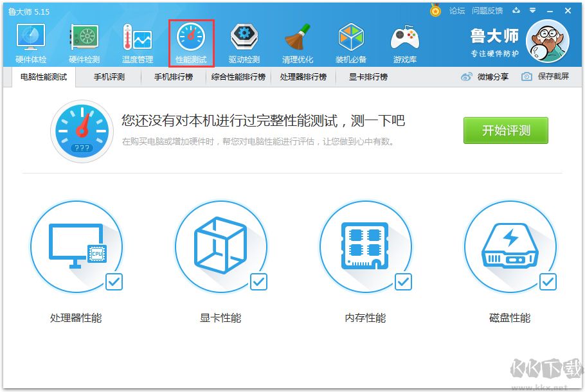Switch to the 显卡排行榜 tab
The height and width of the screenshot is (392, 585).
[x=368, y=77]
